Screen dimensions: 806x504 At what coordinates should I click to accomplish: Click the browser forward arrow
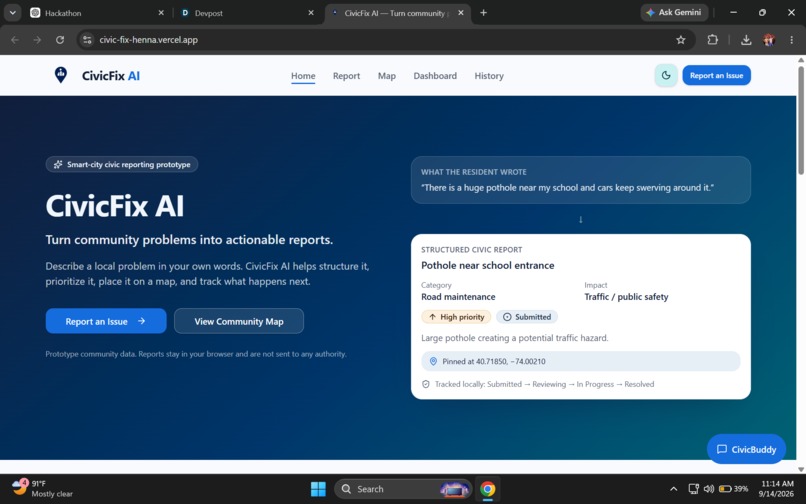click(x=37, y=40)
